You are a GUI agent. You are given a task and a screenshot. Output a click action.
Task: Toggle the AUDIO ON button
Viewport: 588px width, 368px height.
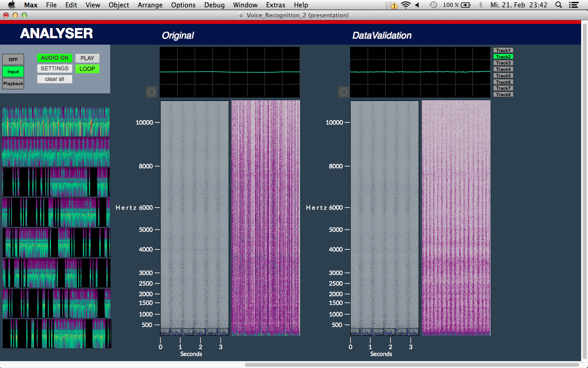(x=54, y=58)
